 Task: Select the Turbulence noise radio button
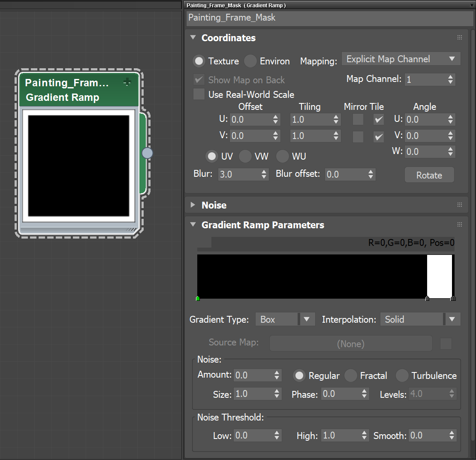point(402,375)
